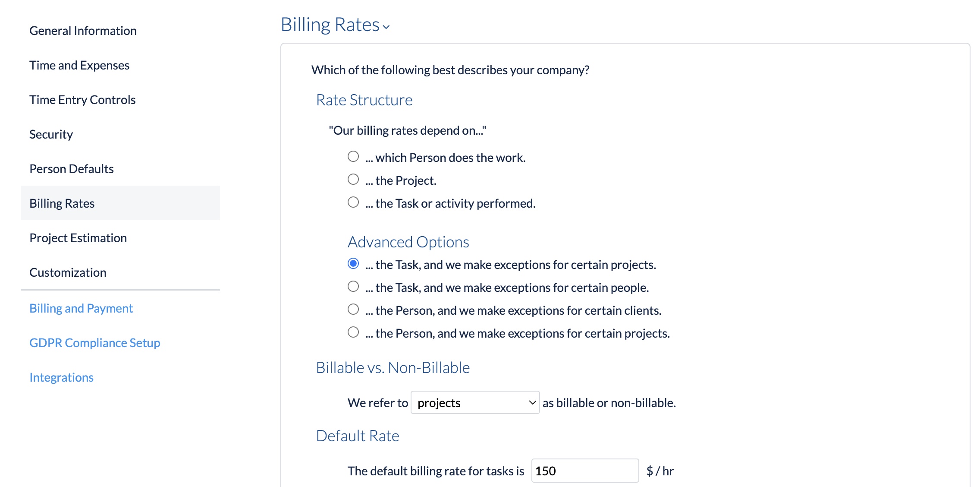The image size is (980, 487).
Task: Click the default billing rate input field
Action: click(585, 471)
